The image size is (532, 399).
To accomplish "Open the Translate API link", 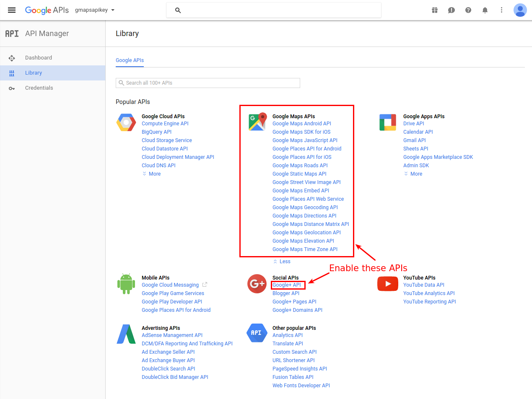I will coord(288,344).
